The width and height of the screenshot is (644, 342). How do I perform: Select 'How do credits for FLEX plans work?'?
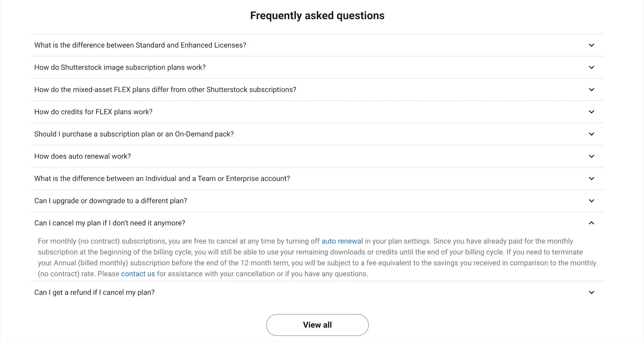93,112
